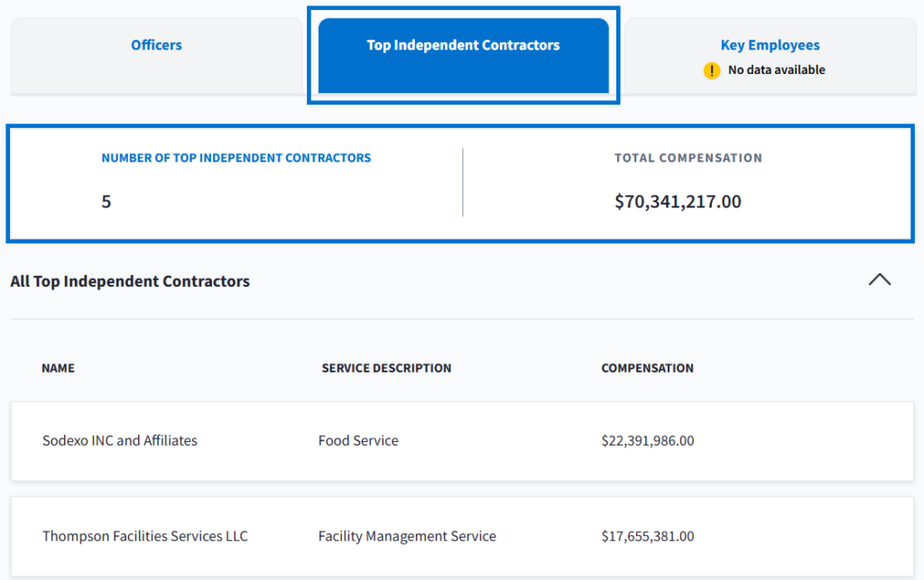Collapse the All Top Independent Contractors section
This screenshot has height=580, width=924.
879,280
